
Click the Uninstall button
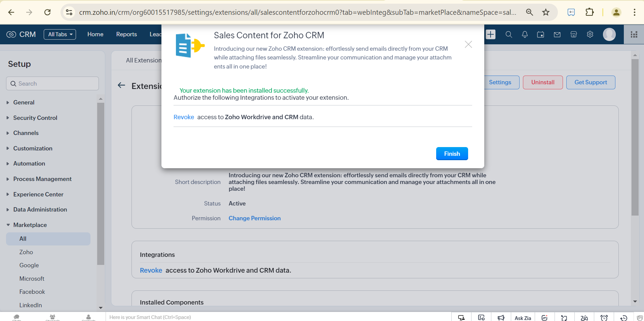point(543,82)
